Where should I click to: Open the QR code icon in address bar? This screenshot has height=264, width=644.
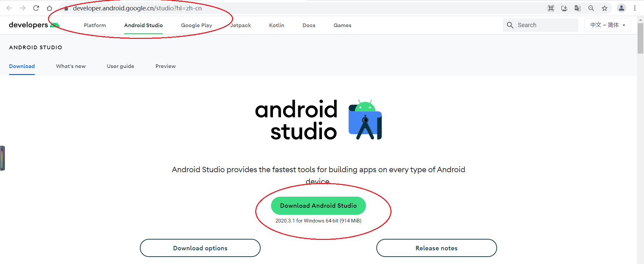551,8
